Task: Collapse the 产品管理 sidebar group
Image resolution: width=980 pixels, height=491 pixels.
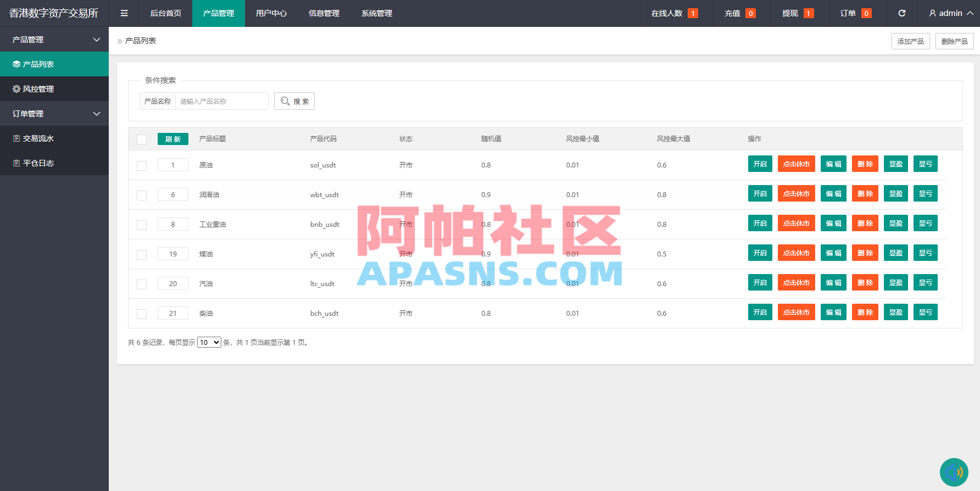Action: (x=54, y=40)
